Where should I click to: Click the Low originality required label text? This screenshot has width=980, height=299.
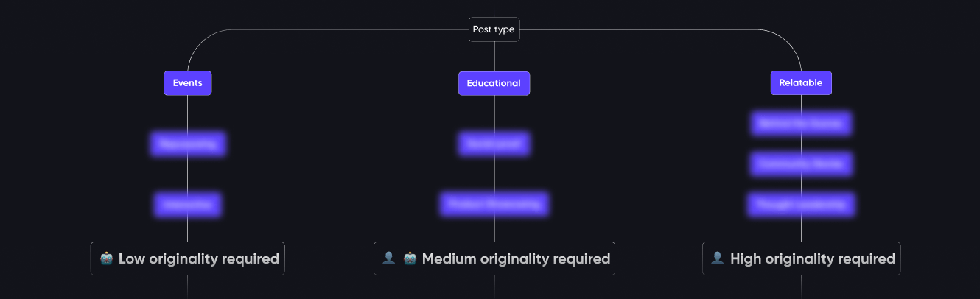coord(198,258)
